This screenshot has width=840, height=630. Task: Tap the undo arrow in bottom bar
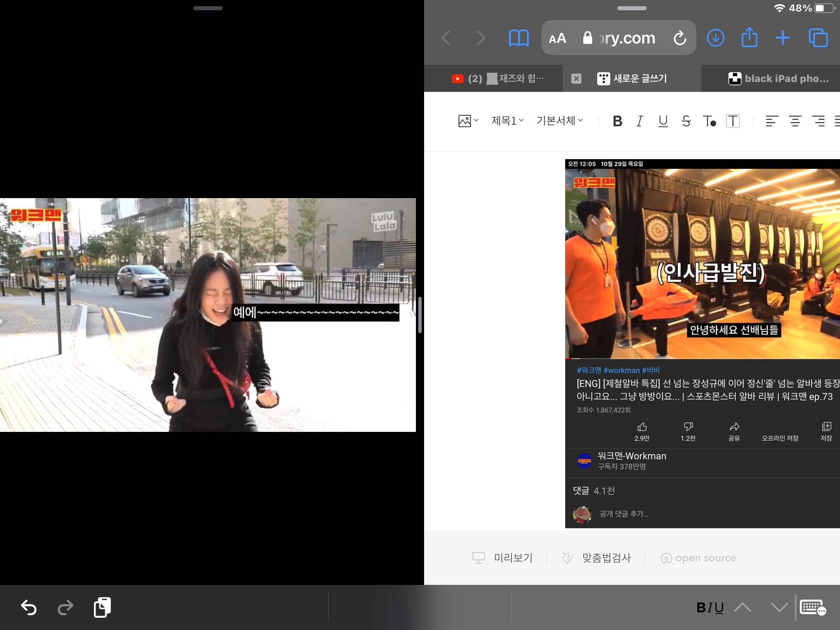pyautogui.click(x=29, y=607)
